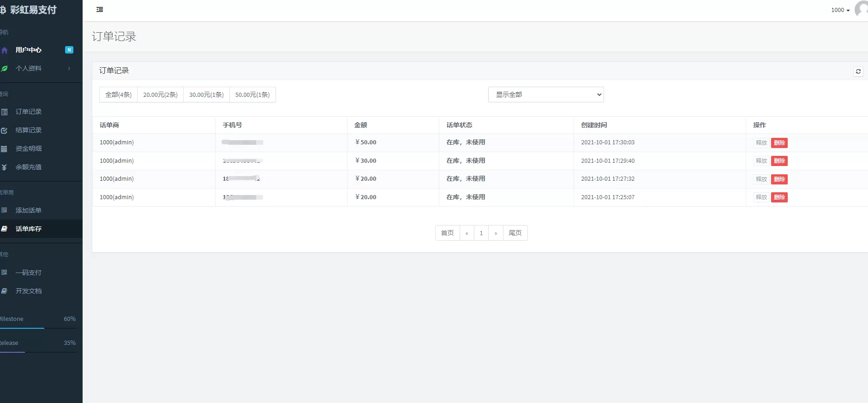Click the home icon beside 用户中心
Viewport: 868px width, 403px height.
5,50
